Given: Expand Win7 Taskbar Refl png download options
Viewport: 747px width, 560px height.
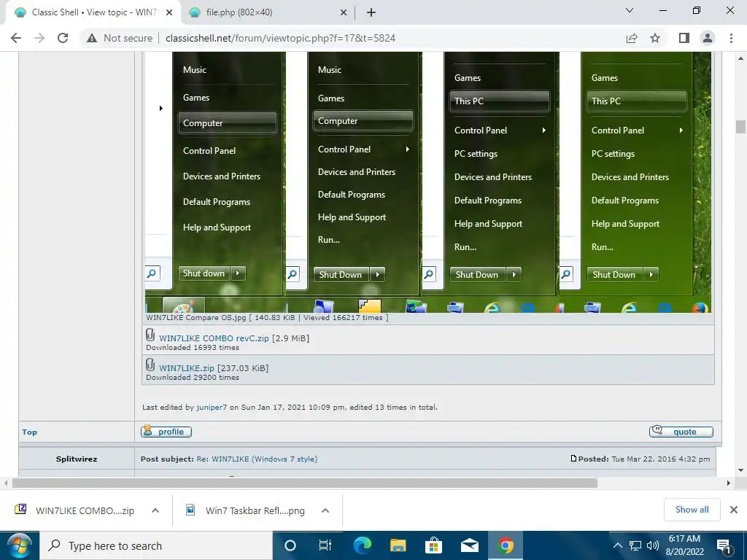Looking at the screenshot, I should [x=325, y=510].
